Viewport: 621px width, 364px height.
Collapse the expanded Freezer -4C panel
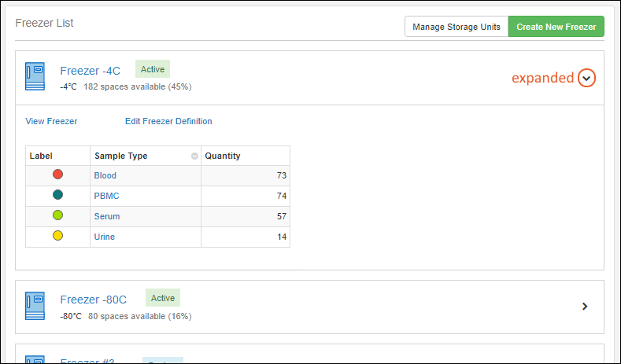pos(586,78)
